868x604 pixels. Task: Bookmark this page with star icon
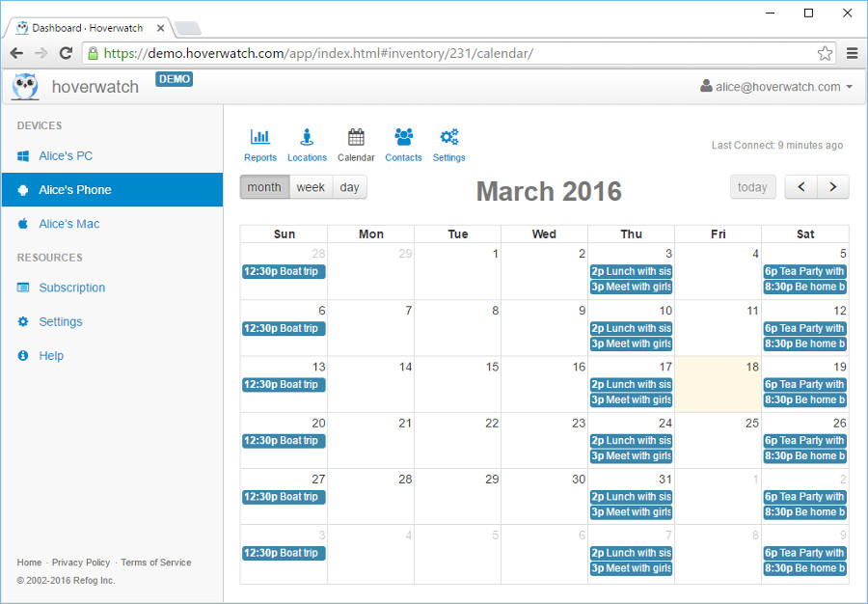825,53
